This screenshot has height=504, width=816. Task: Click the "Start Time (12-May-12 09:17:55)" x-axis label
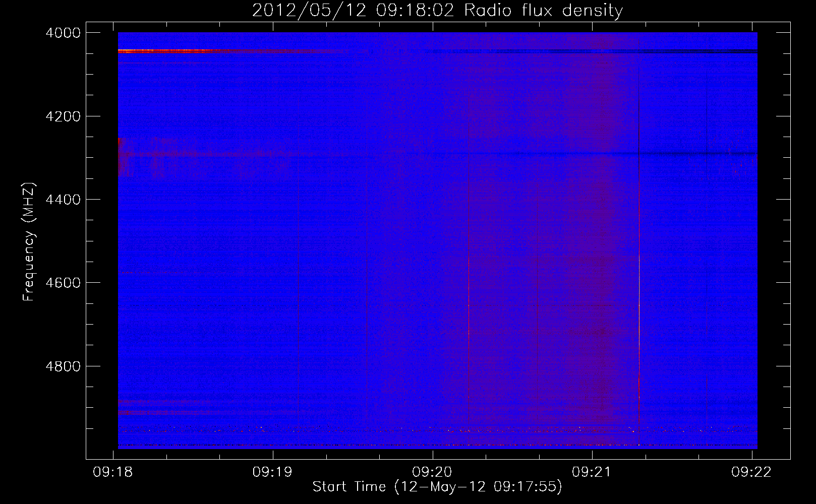point(437,487)
